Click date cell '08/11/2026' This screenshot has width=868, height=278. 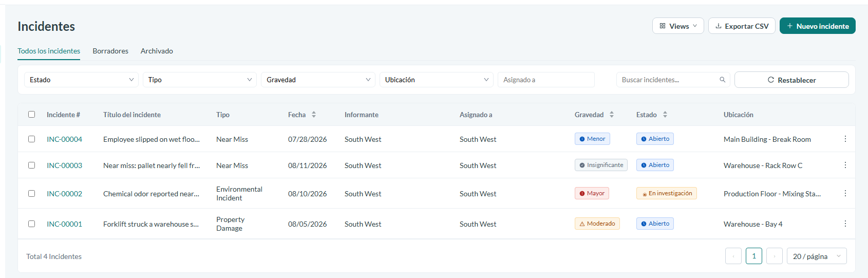[307, 165]
